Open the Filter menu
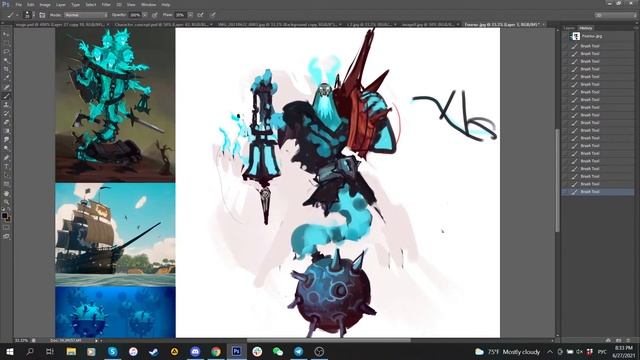The width and height of the screenshot is (640, 360). point(106,4)
